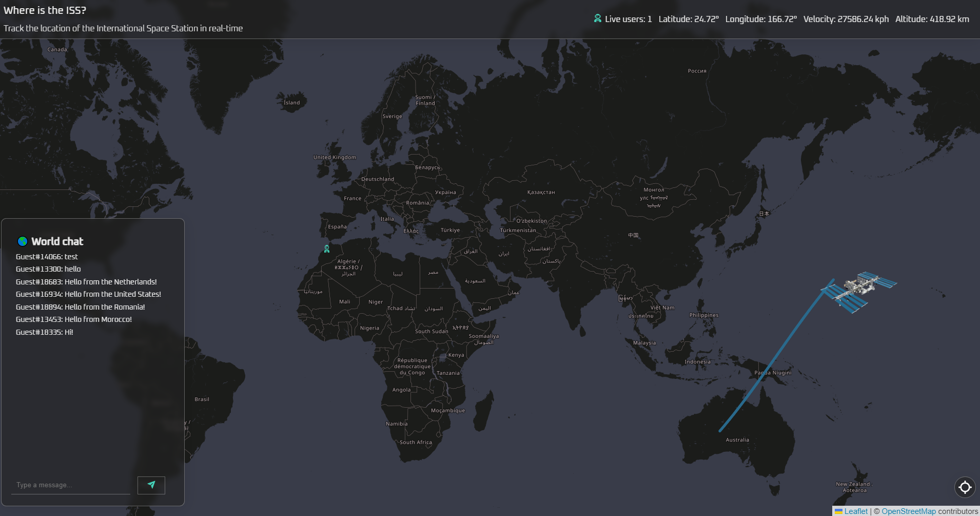Viewport: 980px width, 516px height.
Task: Select the Where is the ISS header
Action: pos(45,10)
